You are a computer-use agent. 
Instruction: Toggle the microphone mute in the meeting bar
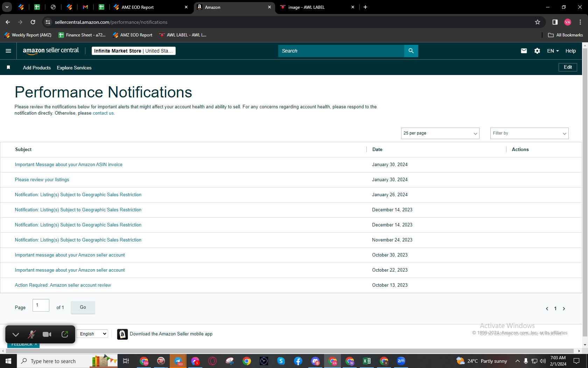point(31,334)
